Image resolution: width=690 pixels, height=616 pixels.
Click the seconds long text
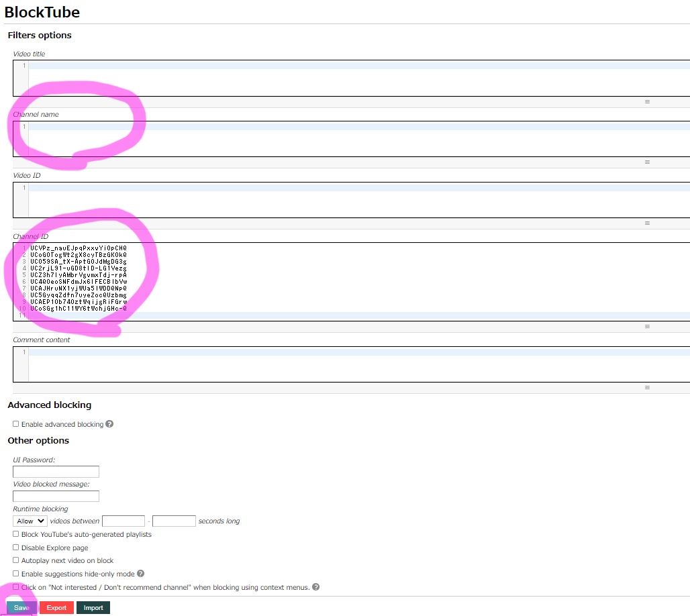pos(219,521)
